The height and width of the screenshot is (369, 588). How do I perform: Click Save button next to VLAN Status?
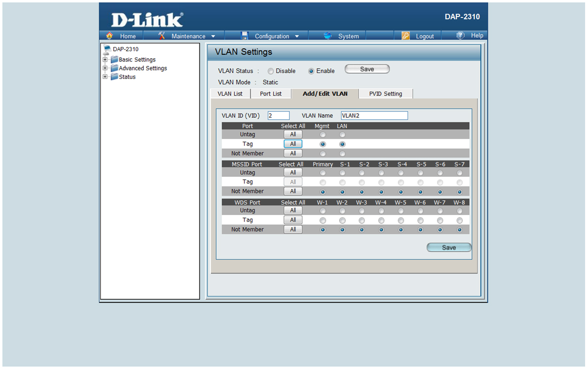(x=367, y=69)
